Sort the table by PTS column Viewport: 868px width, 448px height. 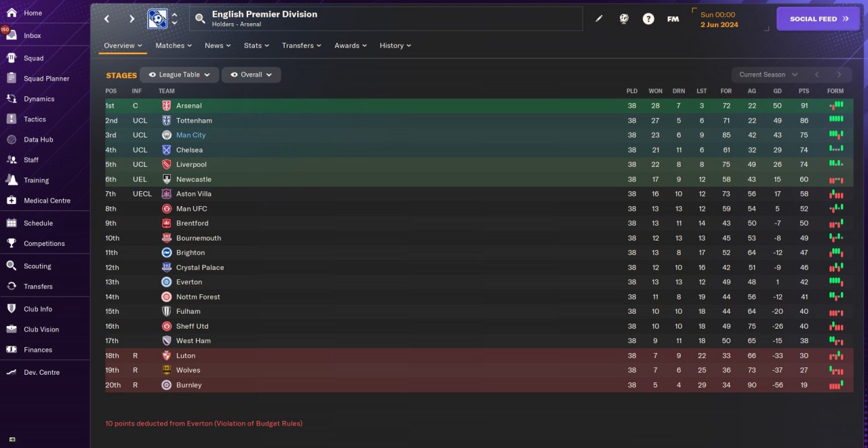point(804,91)
